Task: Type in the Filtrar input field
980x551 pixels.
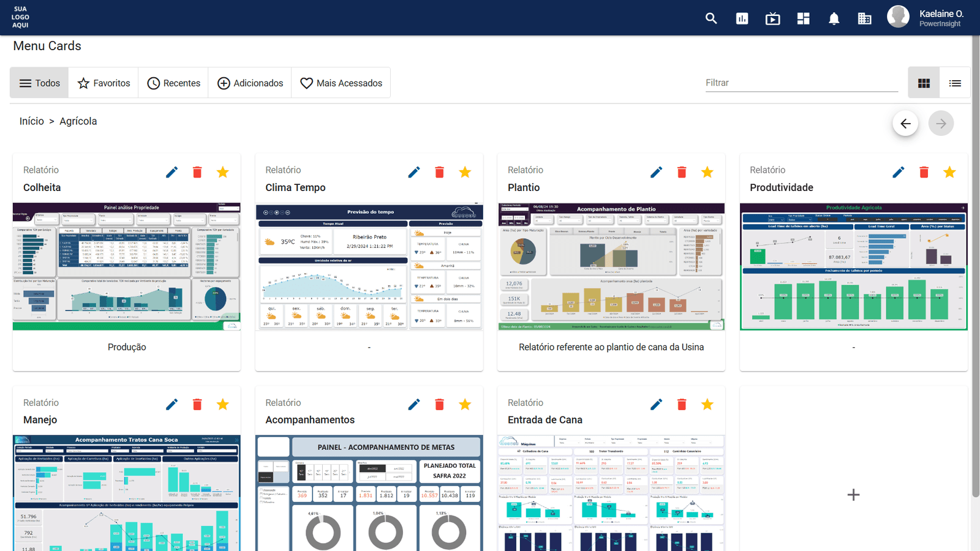Action: [801, 83]
